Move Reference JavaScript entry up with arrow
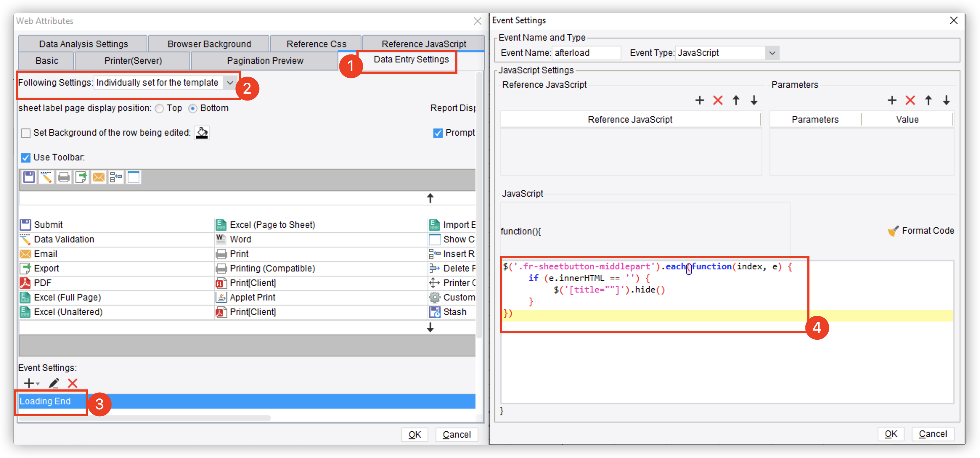This screenshot has height=458, width=980. (x=736, y=101)
